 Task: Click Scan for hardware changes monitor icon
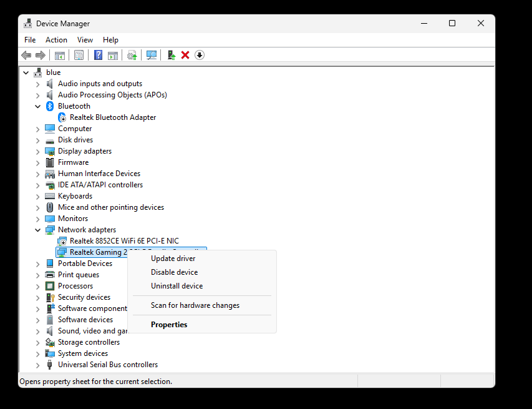(152, 55)
